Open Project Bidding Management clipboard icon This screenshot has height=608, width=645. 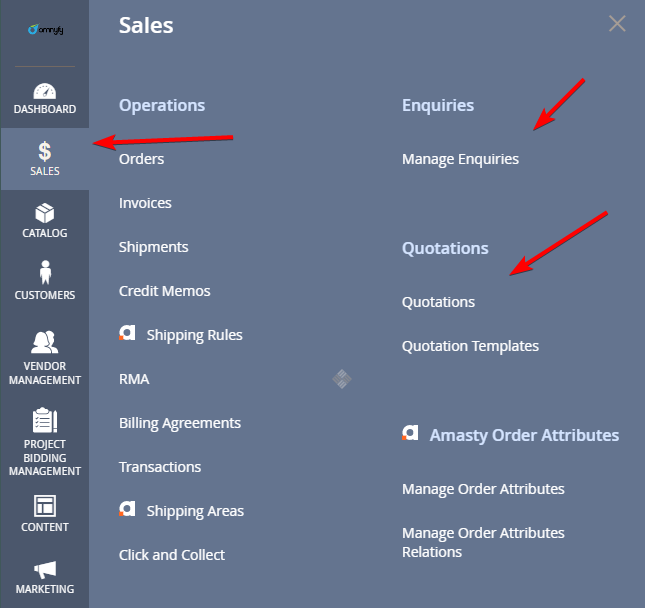[x=44, y=420]
